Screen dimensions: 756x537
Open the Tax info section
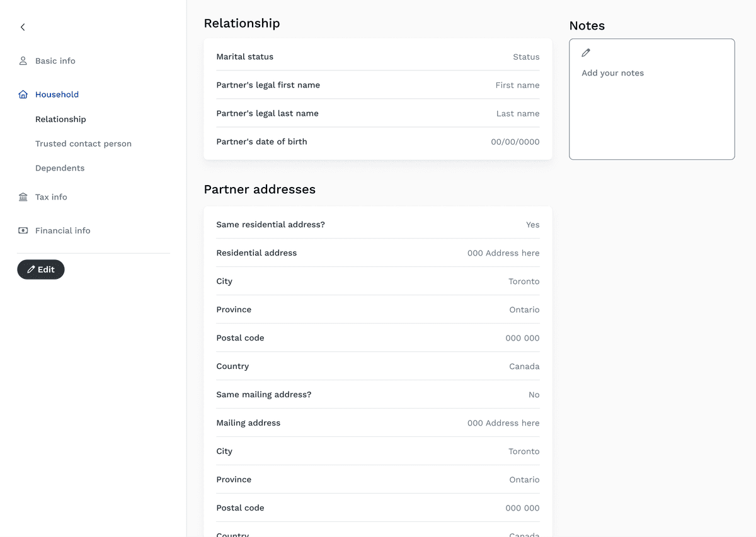51,197
